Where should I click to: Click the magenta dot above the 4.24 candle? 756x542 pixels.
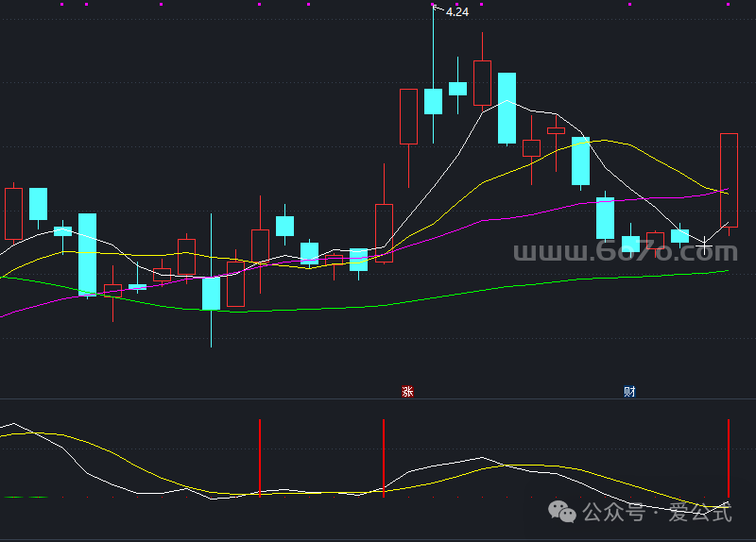[434, 4]
